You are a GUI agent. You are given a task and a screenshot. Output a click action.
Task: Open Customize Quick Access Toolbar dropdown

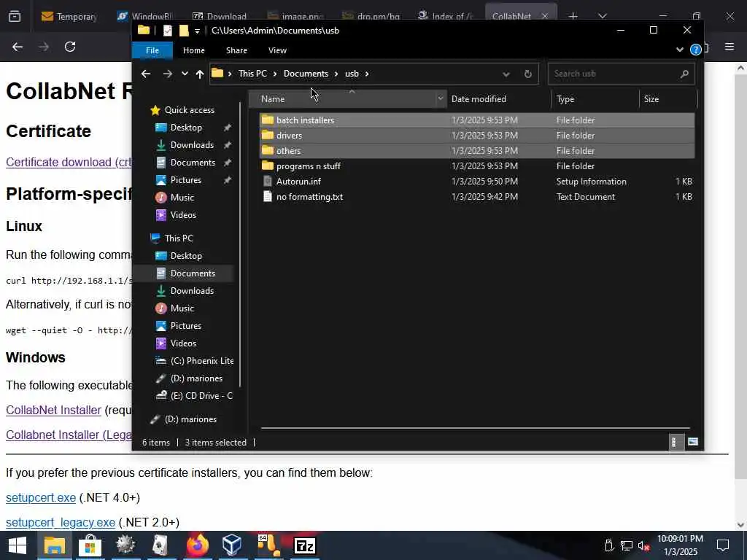coord(197,31)
